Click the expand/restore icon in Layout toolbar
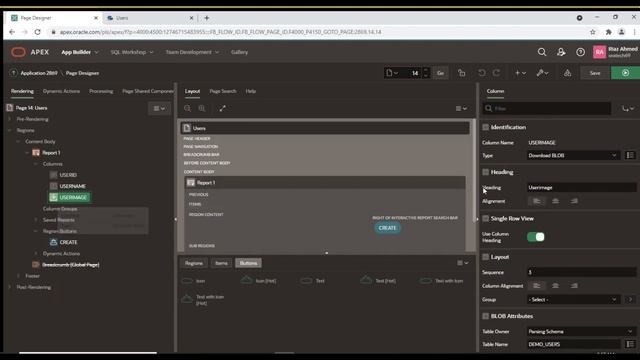The image size is (640, 360). (222, 108)
